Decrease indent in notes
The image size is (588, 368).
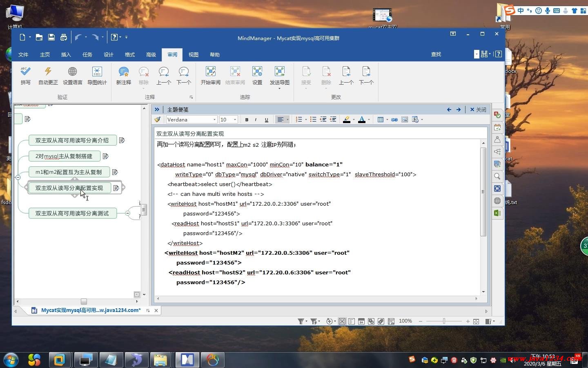point(323,120)
